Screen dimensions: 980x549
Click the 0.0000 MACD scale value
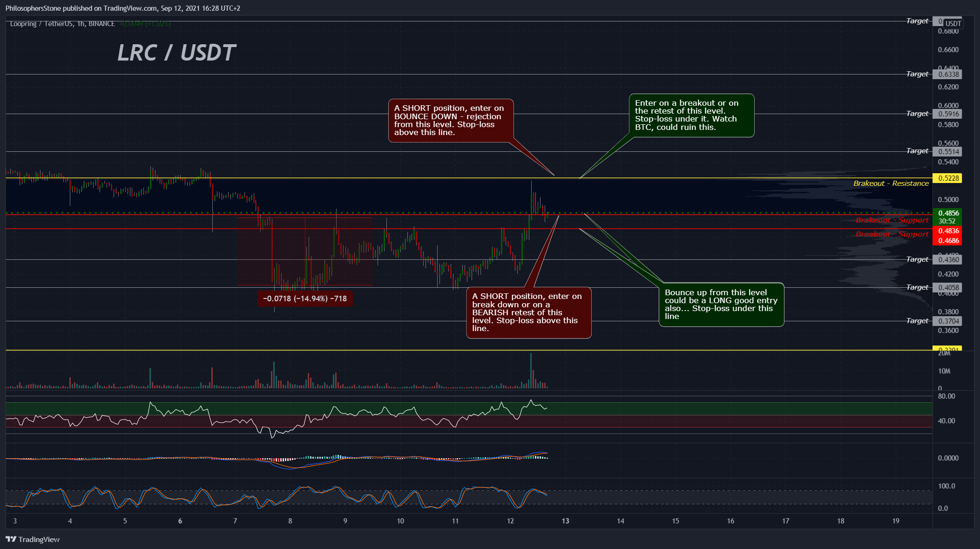[x=948, y=458]
